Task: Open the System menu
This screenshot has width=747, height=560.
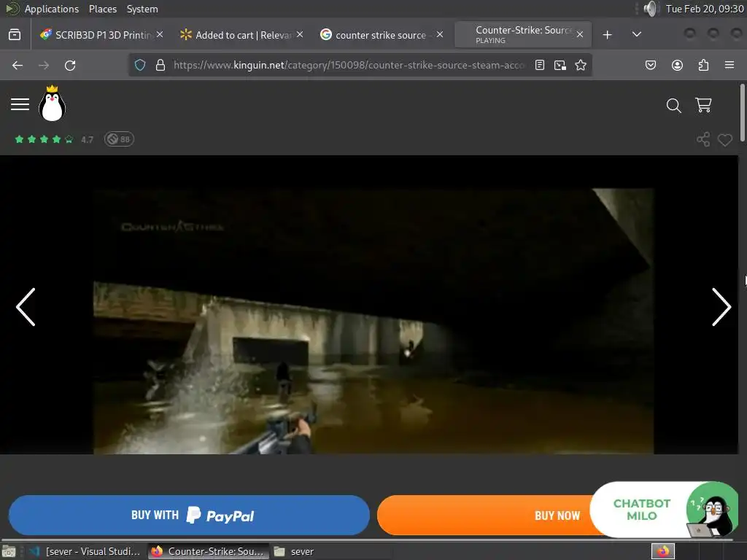Action: 142,9
